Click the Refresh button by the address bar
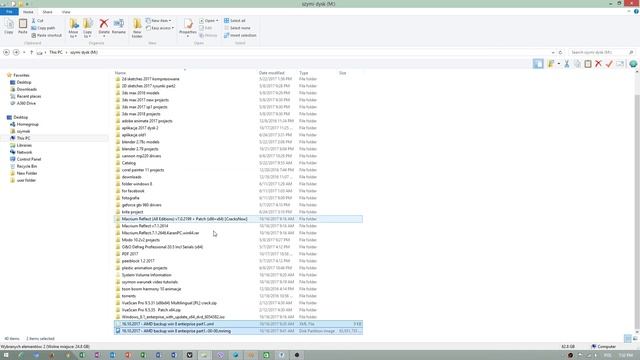The width and height of the screenshot is (640, 360). (560, 52)
